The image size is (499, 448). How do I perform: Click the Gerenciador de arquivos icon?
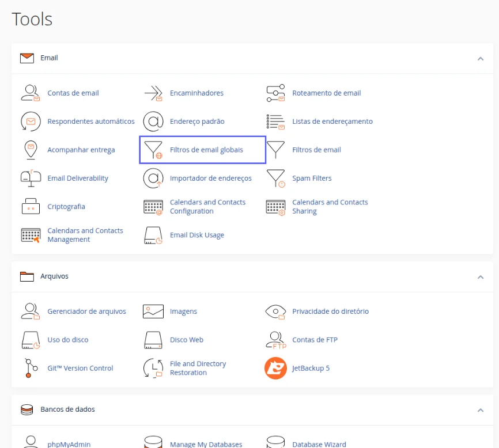point(31,312)
